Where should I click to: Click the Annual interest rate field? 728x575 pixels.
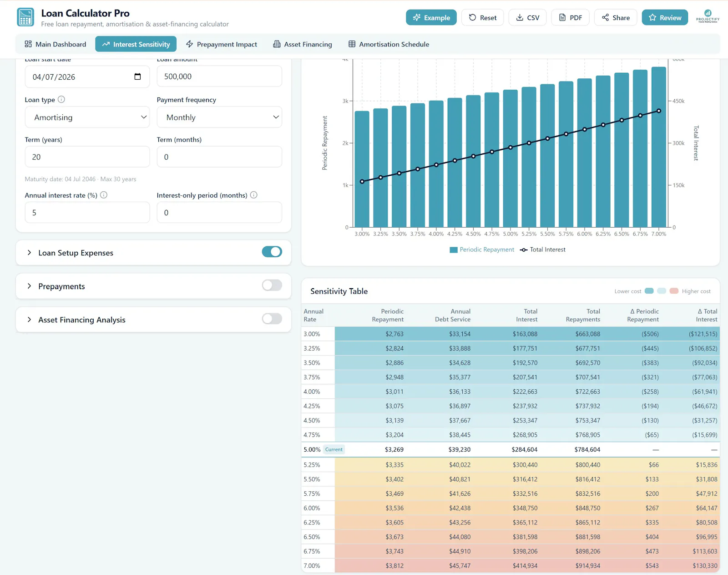(87, 212)
